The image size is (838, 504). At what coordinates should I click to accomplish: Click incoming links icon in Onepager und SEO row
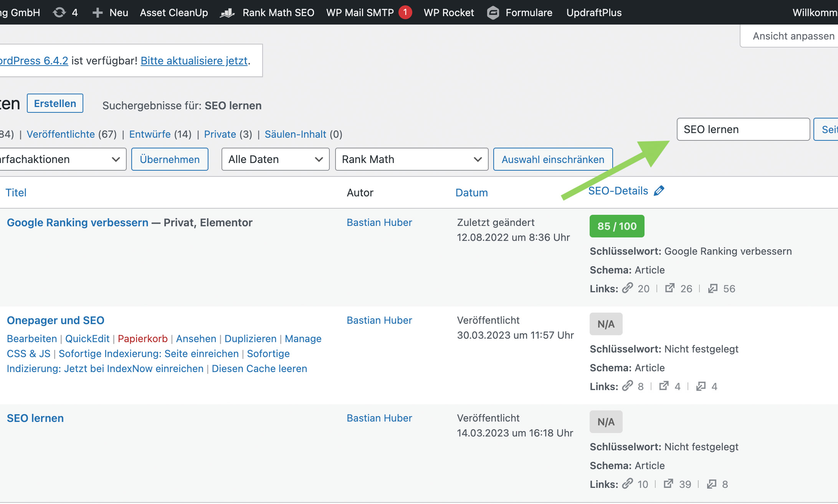pyautogui.click(x=701, y=386)
